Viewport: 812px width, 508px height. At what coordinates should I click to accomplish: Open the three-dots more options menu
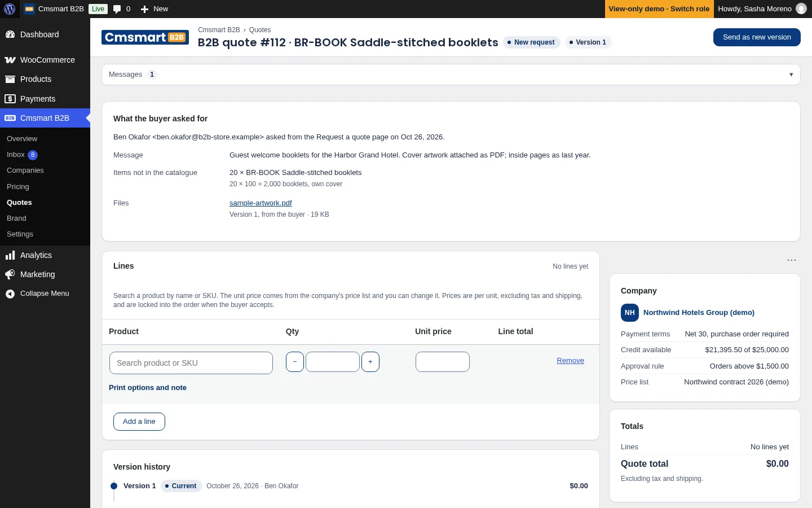(x=792, y=260)
